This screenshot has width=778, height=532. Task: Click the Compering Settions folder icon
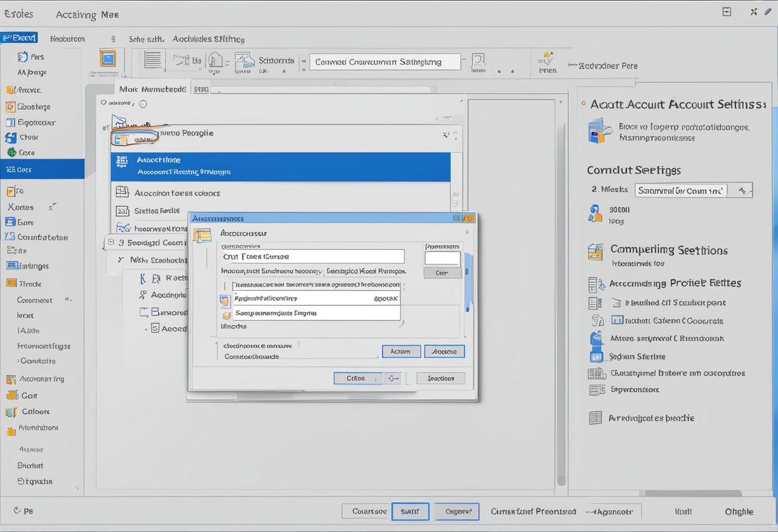tap(596, 252)
